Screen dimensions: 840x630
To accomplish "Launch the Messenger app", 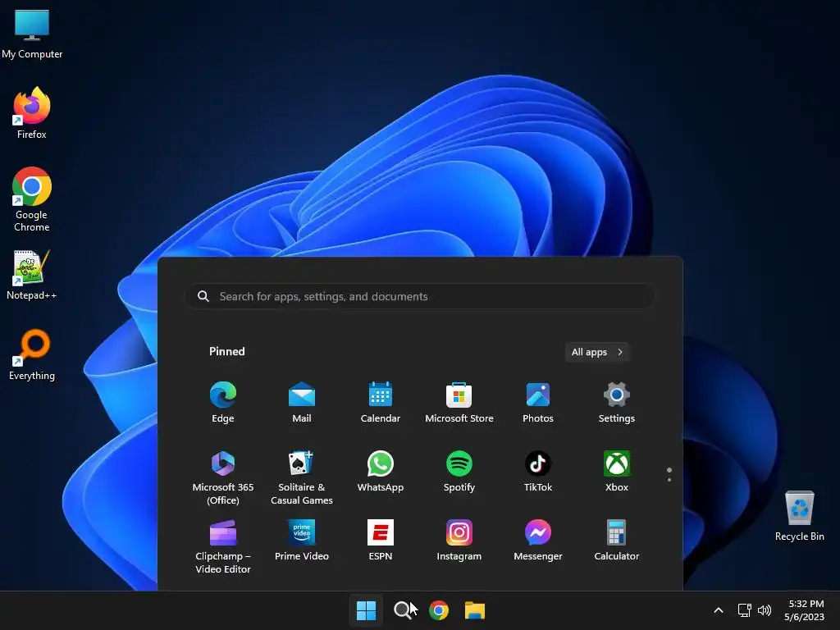I will coord(538,541).
